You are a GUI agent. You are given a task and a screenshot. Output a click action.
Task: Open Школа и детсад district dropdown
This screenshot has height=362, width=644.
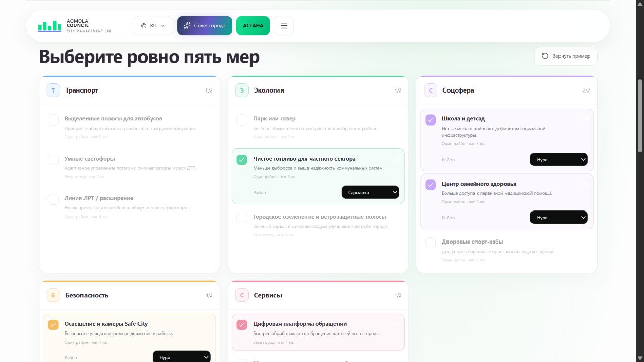pyautogui.click(x=558, y=159)
